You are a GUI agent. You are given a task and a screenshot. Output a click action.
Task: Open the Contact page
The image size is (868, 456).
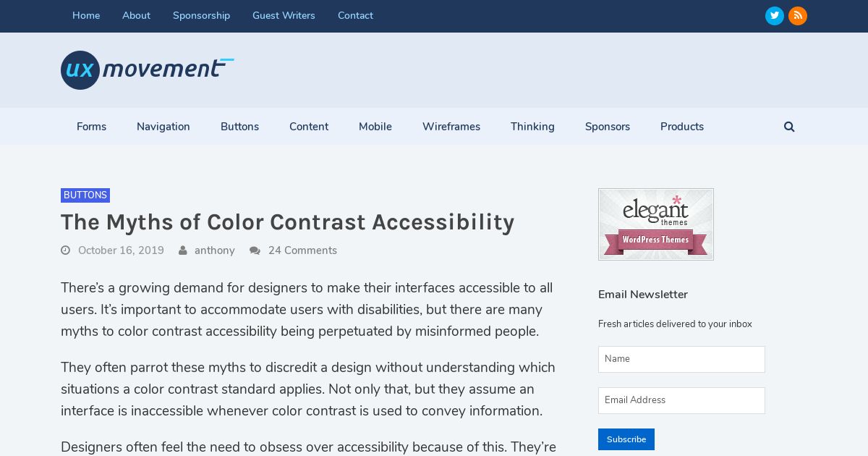[x=355, y=16]
